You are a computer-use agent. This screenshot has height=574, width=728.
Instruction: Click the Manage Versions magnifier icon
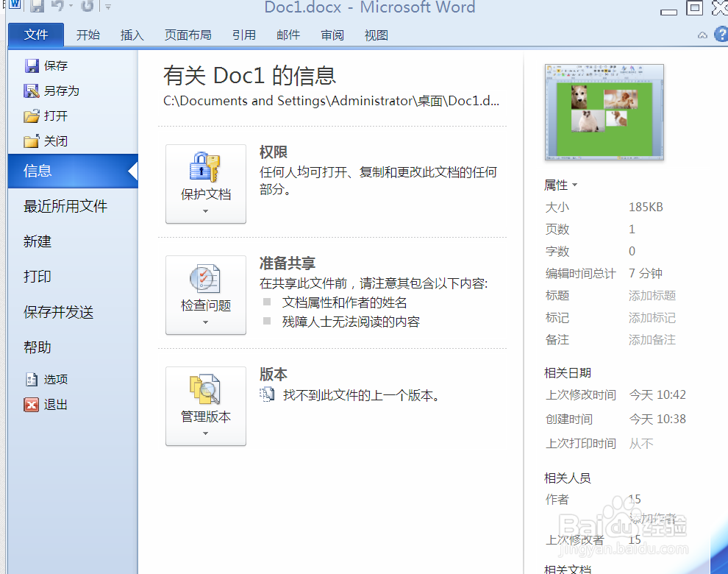204,389
